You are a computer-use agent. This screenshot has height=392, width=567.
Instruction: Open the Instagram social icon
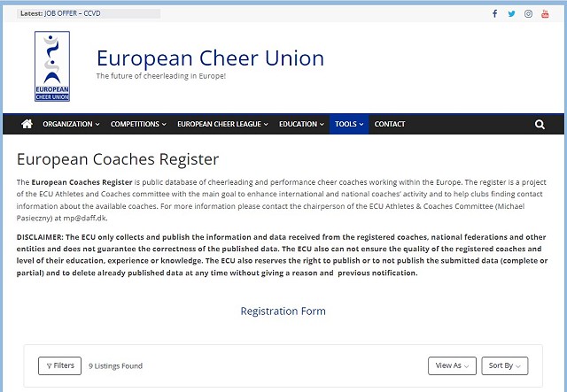pos(528,14)
